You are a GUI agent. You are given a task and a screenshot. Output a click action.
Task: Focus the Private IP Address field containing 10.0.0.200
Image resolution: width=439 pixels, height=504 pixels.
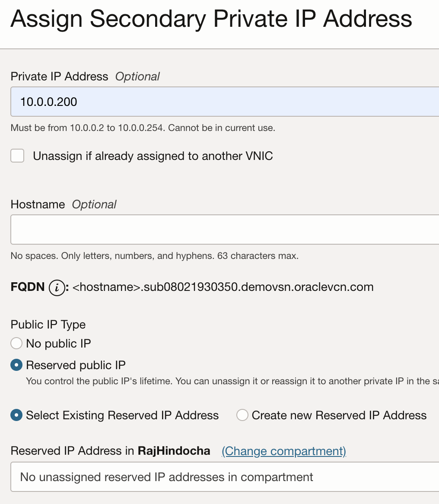point(225,102)
